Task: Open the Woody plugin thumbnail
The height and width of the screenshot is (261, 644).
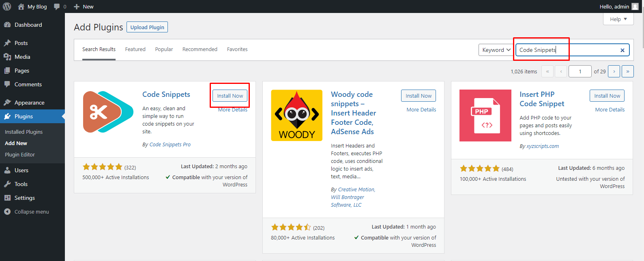Action: (x=297, y=116)
